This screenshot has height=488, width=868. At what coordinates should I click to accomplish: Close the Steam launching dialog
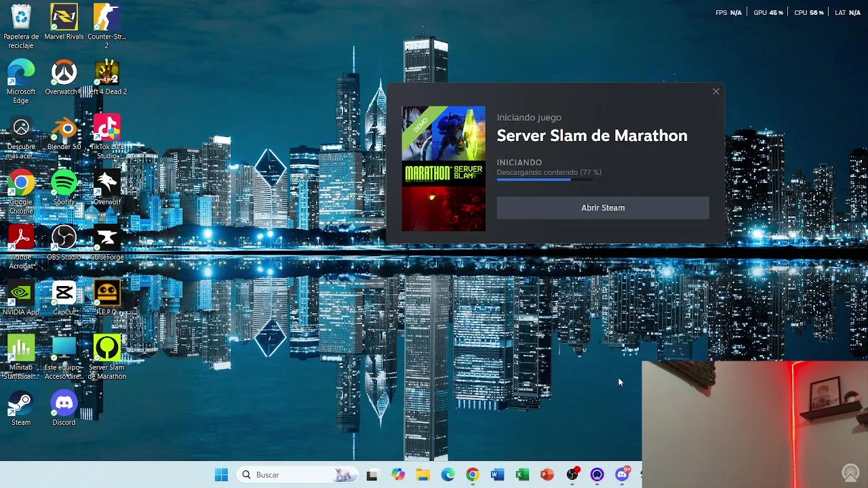click(716, 91)
